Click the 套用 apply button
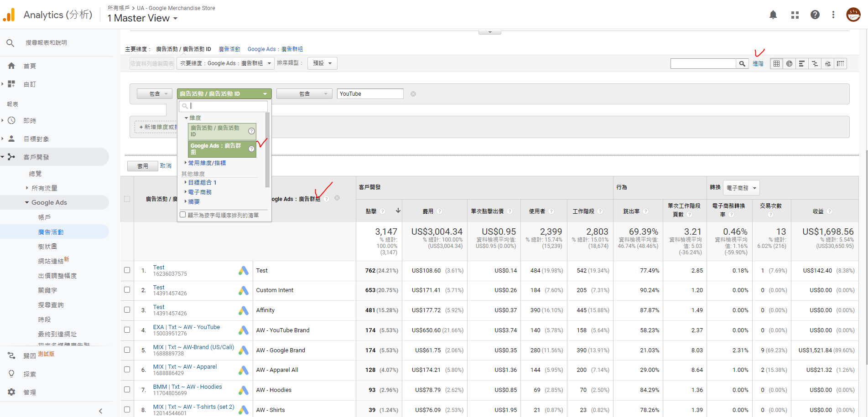 [x=143, y=166]
